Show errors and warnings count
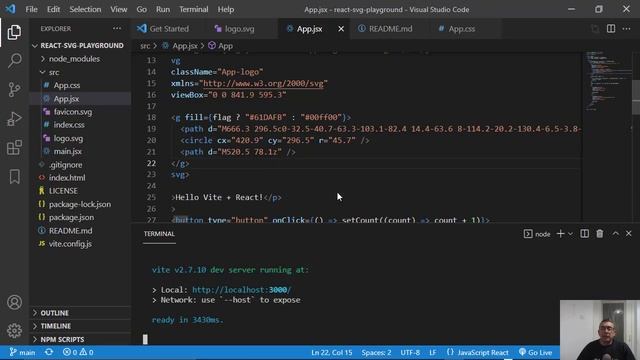 78,352
